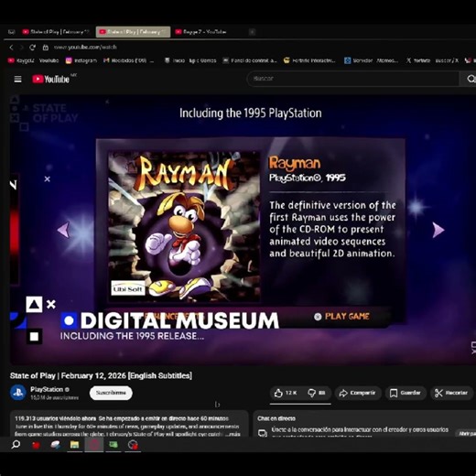Click the browser forward arrow
476x476 pixels.
coord(21,48)
